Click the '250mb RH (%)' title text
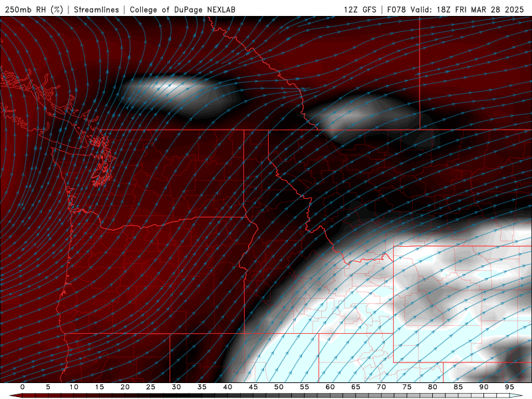This screenshot has width=532, height=399. [34, 9]
